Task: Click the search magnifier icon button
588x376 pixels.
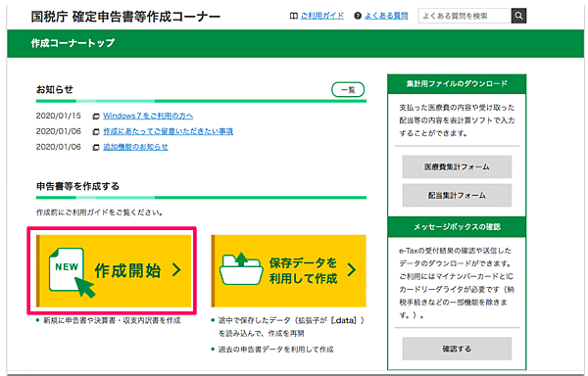Action: (518, 16)
